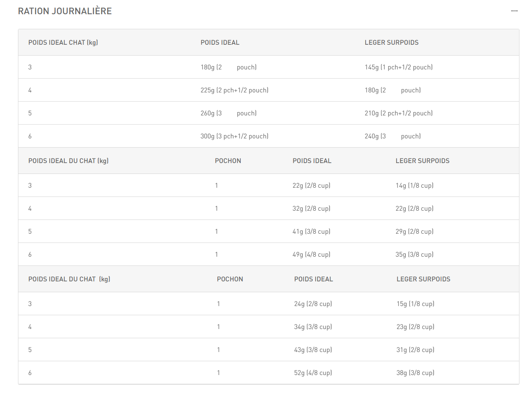Select the POIDS IDEAL CHAT (kg) column header
Viewport: 532px width, 393px height.
tap(63, 42)
